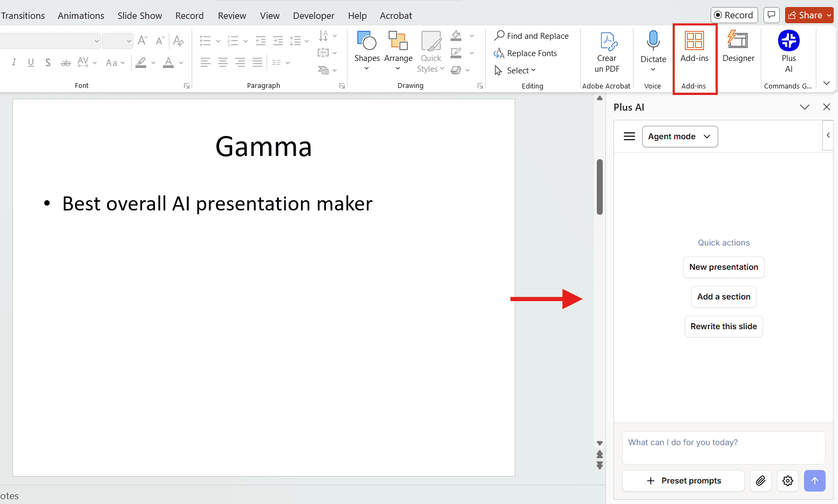This screenshot has width=838, height=504.
Task: Open the Slide Show tab
Action: [140, 16]
